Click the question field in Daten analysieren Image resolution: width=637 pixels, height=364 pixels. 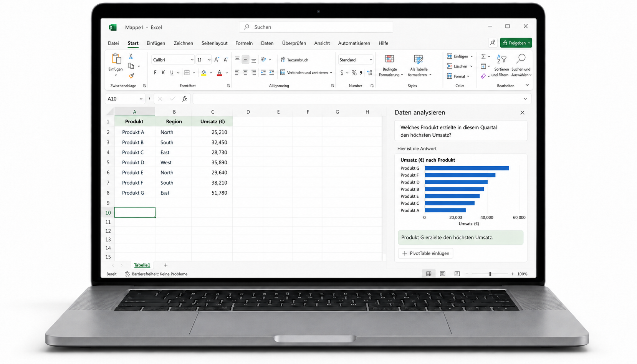(x=461, y=131)
